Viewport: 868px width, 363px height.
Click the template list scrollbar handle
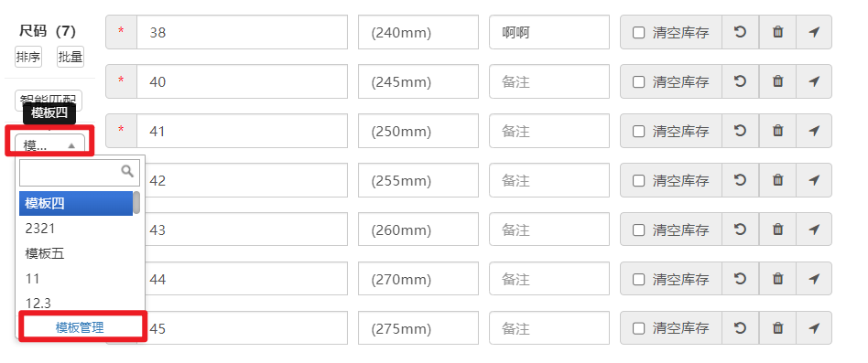(136, 203)
